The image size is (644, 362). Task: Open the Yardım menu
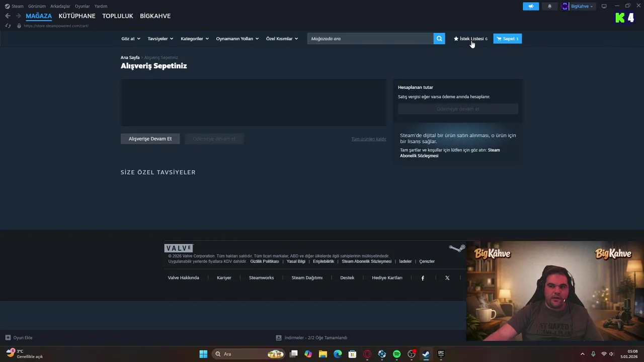(101, 6)
